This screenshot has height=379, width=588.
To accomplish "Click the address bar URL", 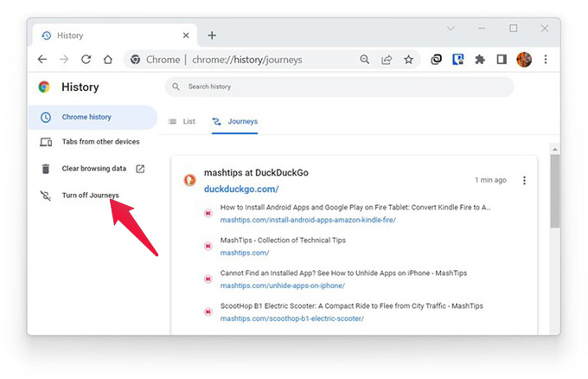I will coord(246,60).
